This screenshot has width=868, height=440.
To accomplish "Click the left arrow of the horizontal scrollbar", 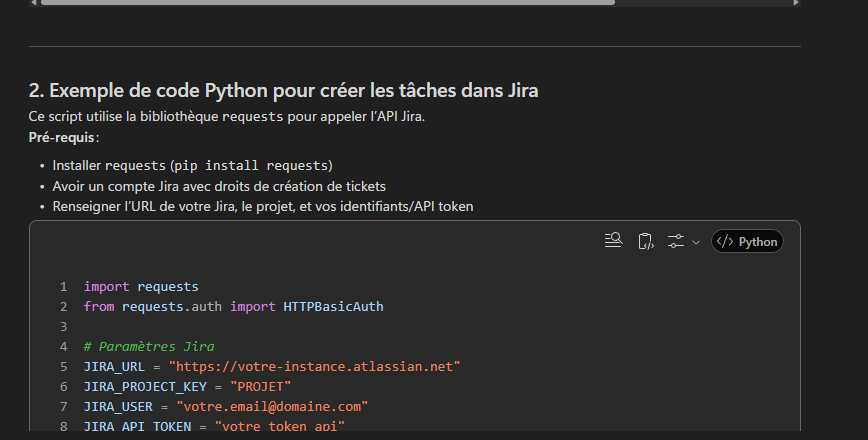I will coord(35,2).
